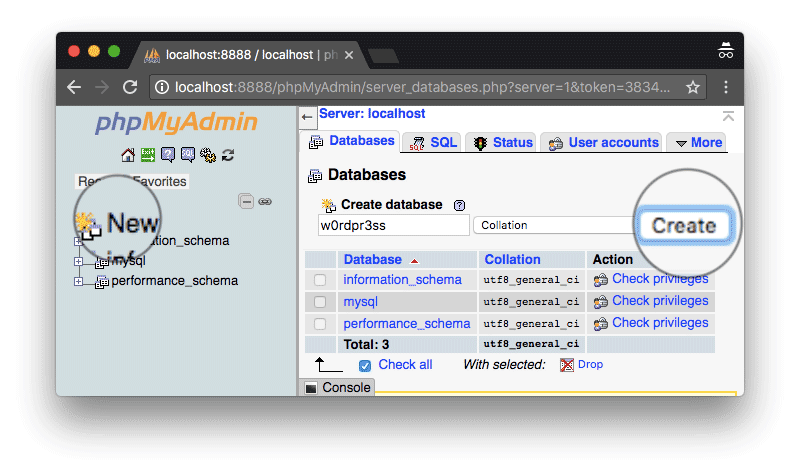800x476 pixels.
Task: Click database icon beside performance_schema in tree
Action: [102, 282]
